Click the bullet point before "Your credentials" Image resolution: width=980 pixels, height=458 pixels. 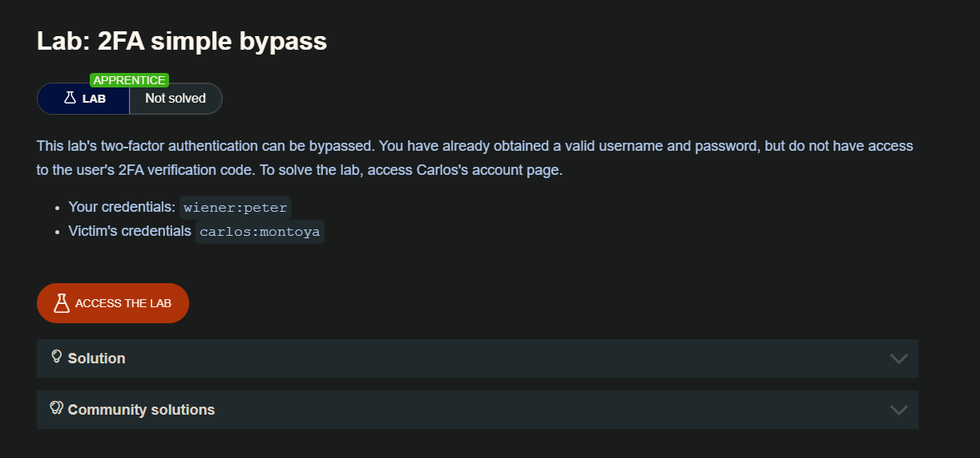(x=57, y=208)
